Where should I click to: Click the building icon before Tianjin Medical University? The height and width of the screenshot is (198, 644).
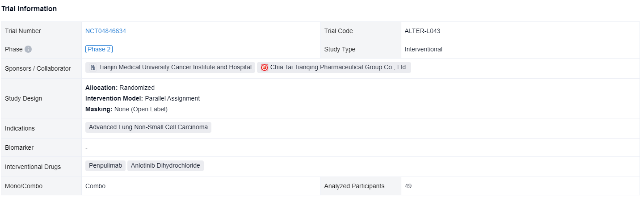93,67
